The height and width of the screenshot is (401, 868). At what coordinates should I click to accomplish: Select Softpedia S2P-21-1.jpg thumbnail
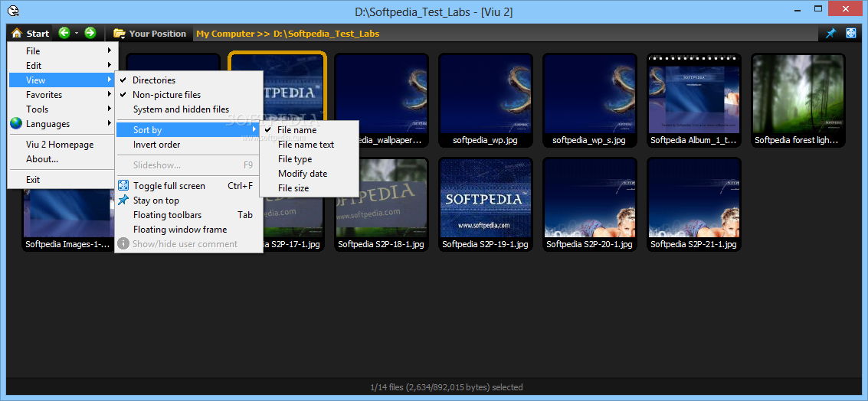[x=693, y=204]
